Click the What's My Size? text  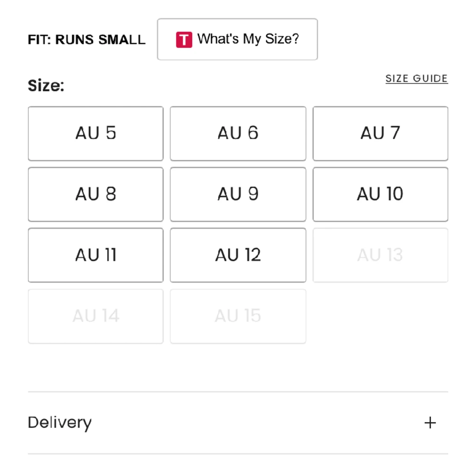tap(248, 39)
